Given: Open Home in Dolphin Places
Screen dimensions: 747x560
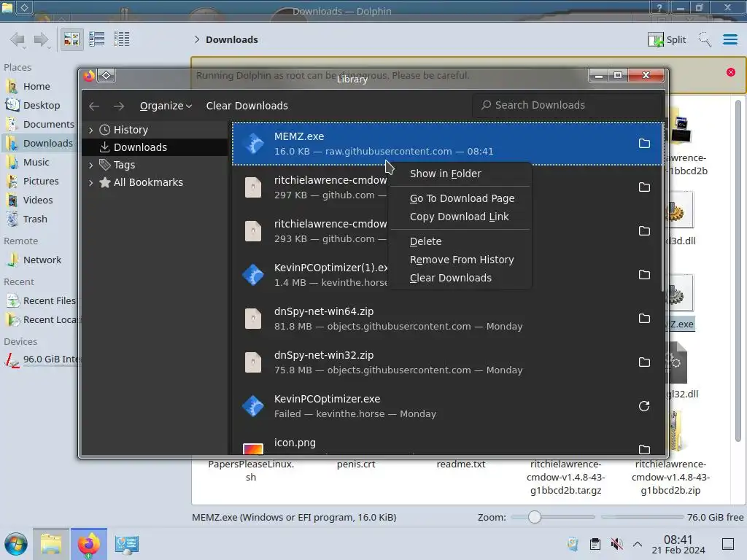Looking at the screenshot, I should click(36, 86).
